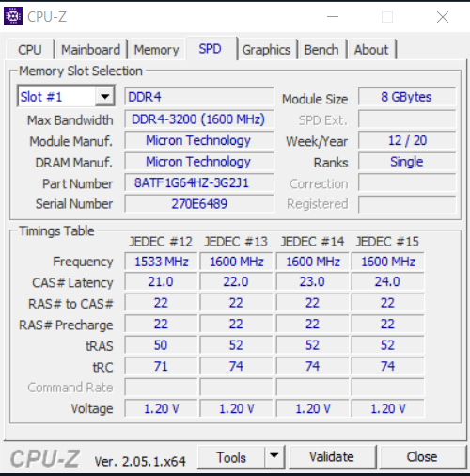
Task: Click the CPU-Z application icon in title bar
Action: click(x=13, y=16)
